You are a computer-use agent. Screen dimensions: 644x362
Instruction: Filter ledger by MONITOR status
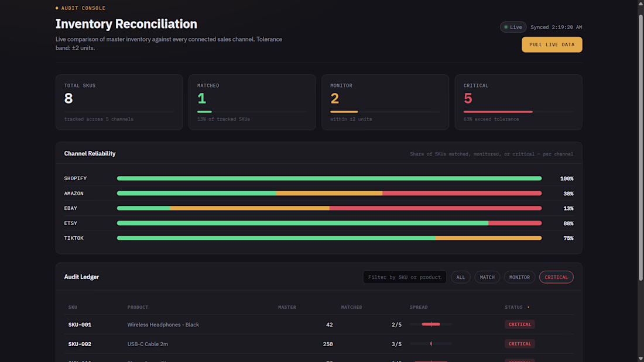tap(519, 277)
